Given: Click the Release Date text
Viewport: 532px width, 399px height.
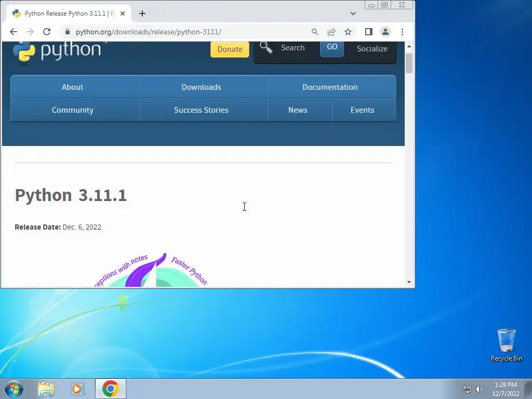Looking at the screenshot, I should (58, 227).
